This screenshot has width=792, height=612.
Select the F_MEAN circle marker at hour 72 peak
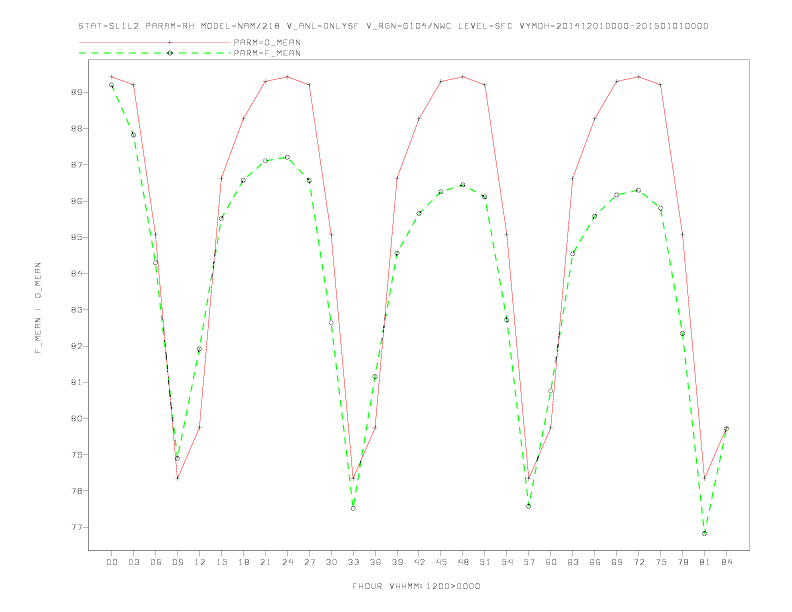tap(638, 190)
